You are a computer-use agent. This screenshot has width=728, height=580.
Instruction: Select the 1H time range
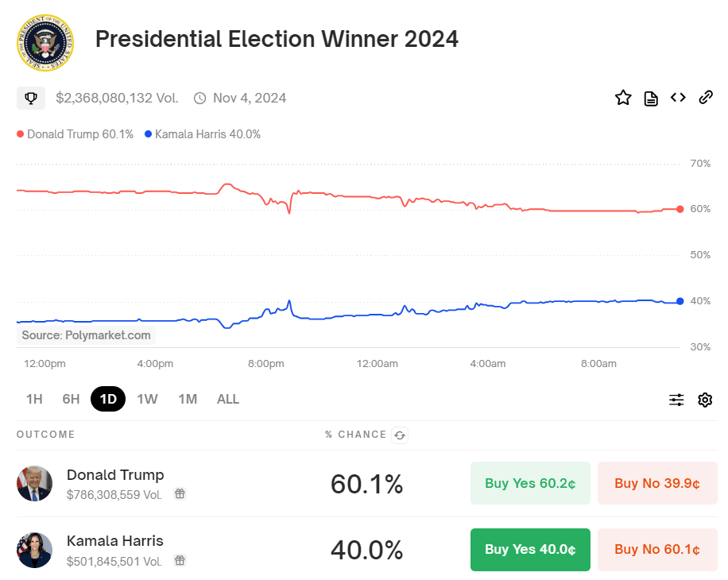(34, 399)
